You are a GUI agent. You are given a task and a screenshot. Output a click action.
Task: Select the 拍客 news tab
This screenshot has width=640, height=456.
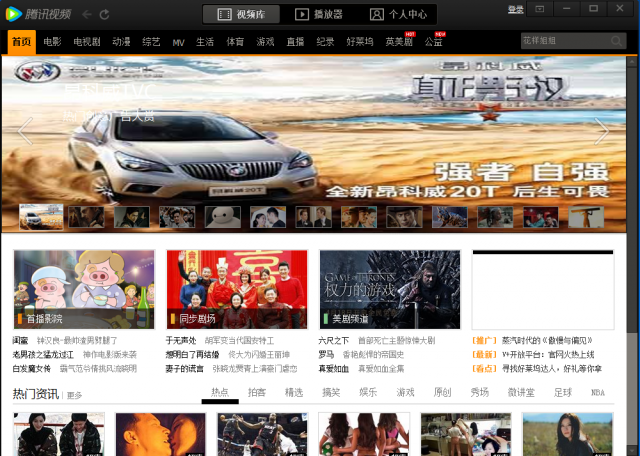pyautogui.click(x=257, y=393)
